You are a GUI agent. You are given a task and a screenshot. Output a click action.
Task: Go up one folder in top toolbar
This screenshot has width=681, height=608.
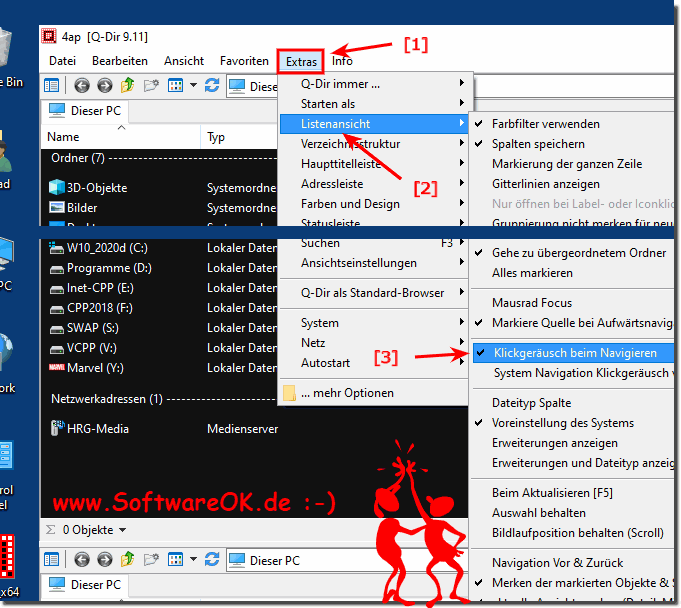[x=127, y=85]
